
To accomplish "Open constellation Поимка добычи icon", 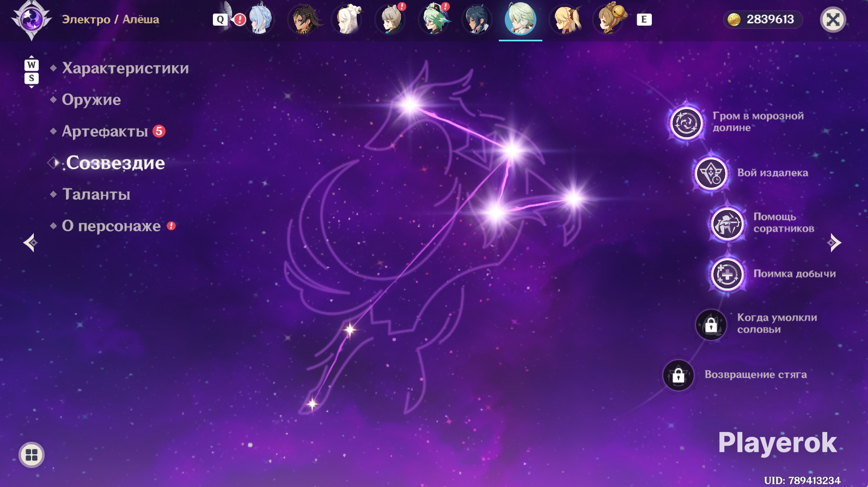I will (727, 274).
